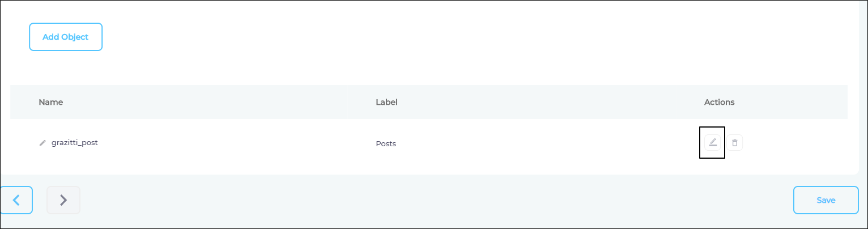
Task: Click the Posts label cell
Action: point(386,143)
